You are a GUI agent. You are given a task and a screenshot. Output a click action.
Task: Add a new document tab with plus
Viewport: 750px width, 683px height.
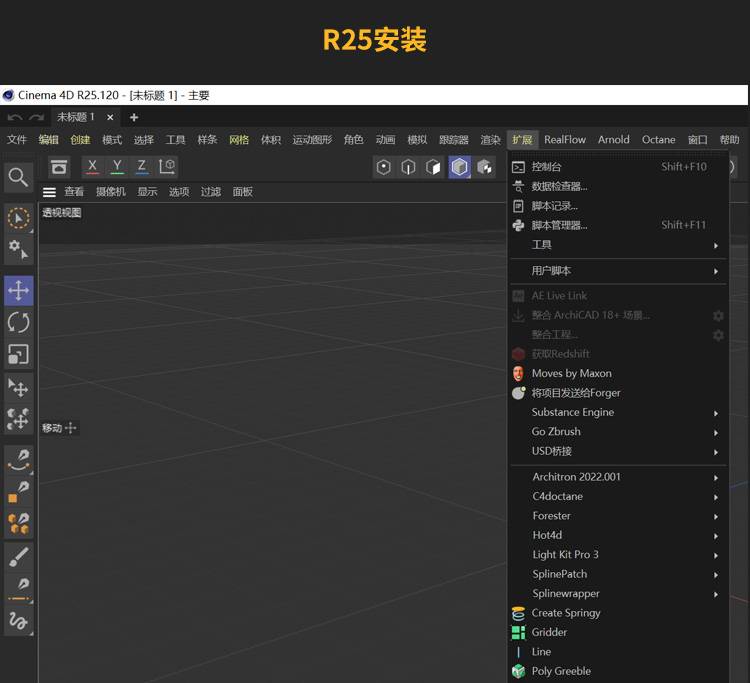[134, 117]
